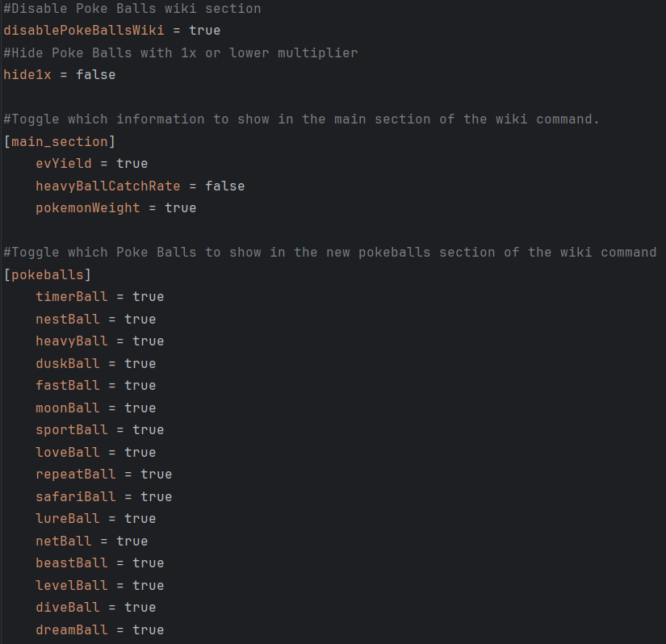Click the evYield key name
This screenshot has width=666, height=644.
point(64,164)
